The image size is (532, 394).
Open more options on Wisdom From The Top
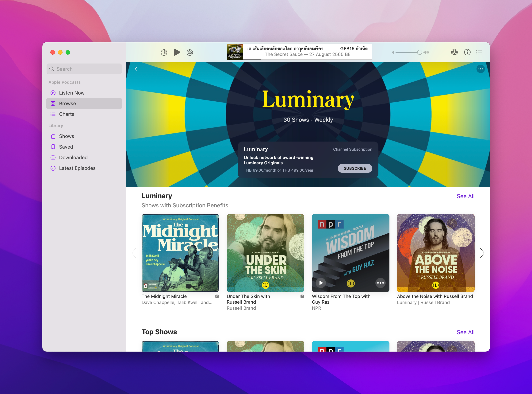(380, 283)
